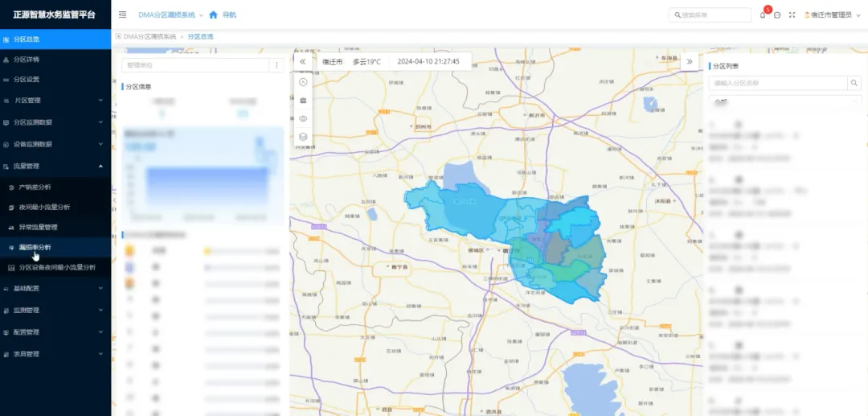This screenshot has width=868, height=416.
Task: Click the search magnifier in 分区列表
Action: coord(854,83)
